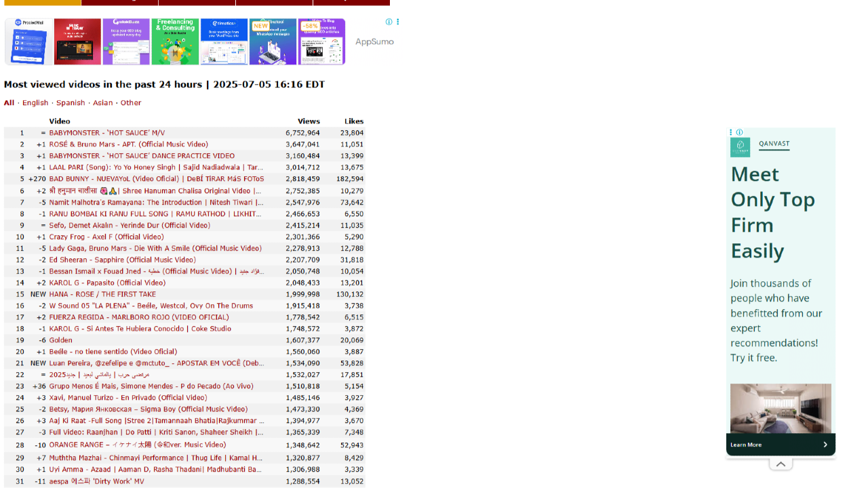Viewport: 868px width, 488px height.
Task: Open aespa 'Dirty Work' MV link
Action: coord(97,482)
